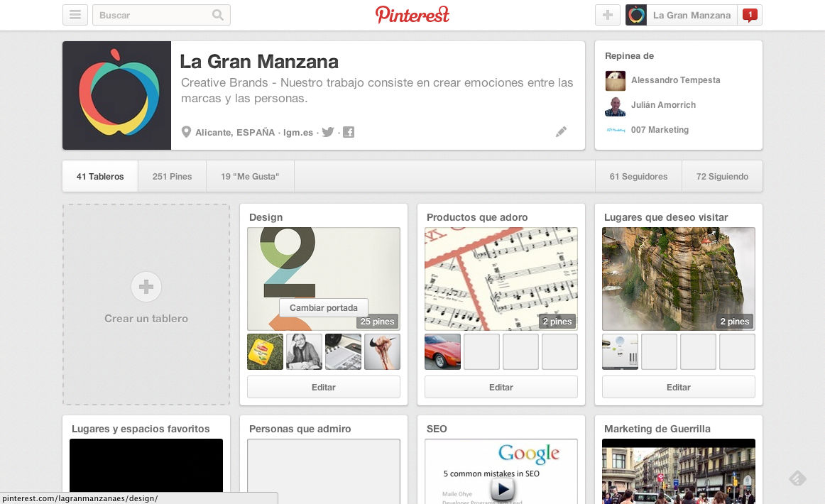View the 61 Seguidores list

(x=638, y=176)
